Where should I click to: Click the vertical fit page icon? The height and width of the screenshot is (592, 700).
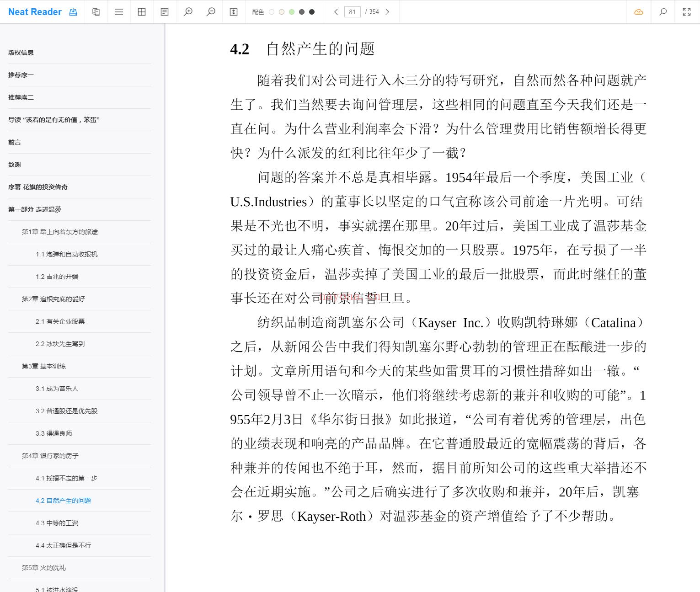tap(234, 12)
